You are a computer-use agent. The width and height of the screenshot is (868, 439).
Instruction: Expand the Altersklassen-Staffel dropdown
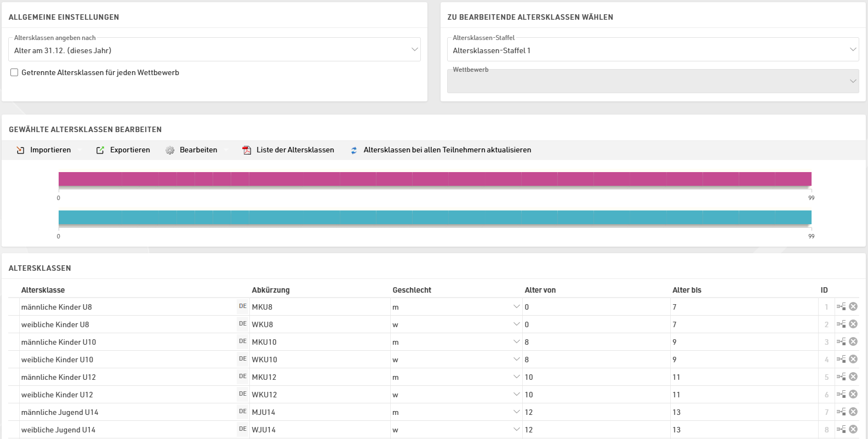tap(653, 50)
